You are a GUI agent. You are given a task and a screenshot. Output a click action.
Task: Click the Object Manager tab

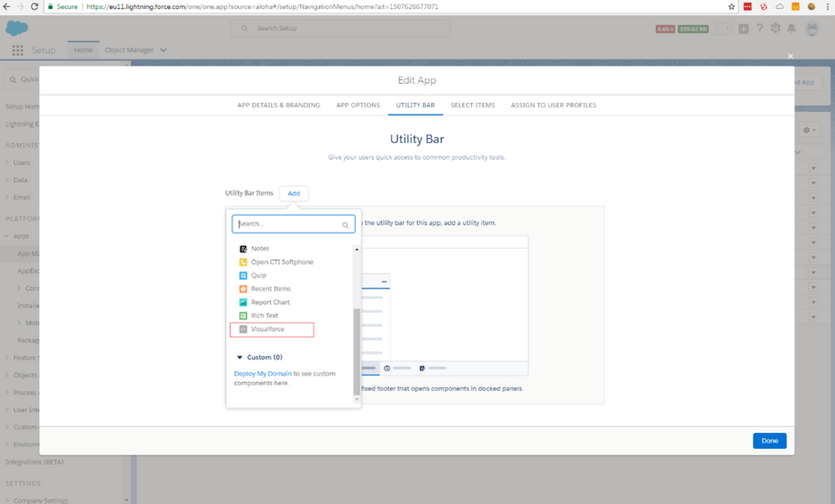(129, 50)
